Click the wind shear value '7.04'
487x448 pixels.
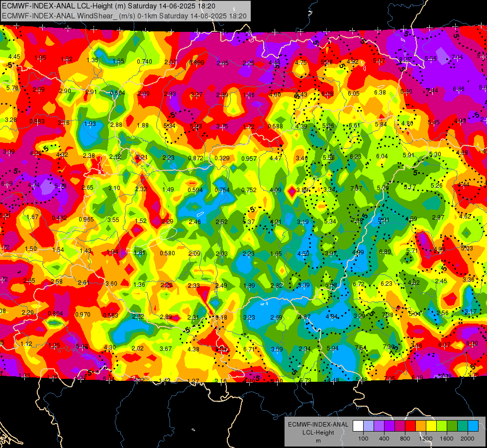[457, 57]
